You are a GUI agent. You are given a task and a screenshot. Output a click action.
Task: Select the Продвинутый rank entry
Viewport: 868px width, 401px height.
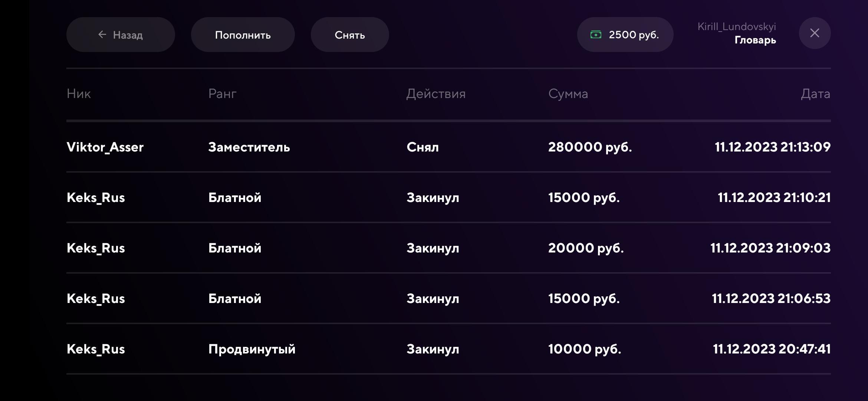[x=251, y=349]
